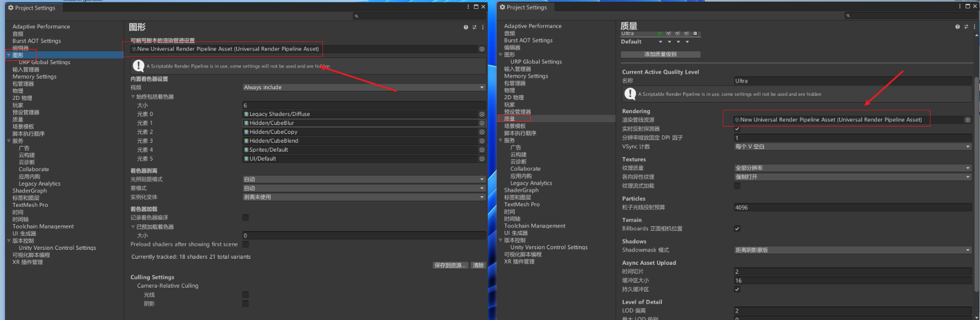Click search field in left window
The height and width of the screenshot is (320, 980).
click(419, 16)
